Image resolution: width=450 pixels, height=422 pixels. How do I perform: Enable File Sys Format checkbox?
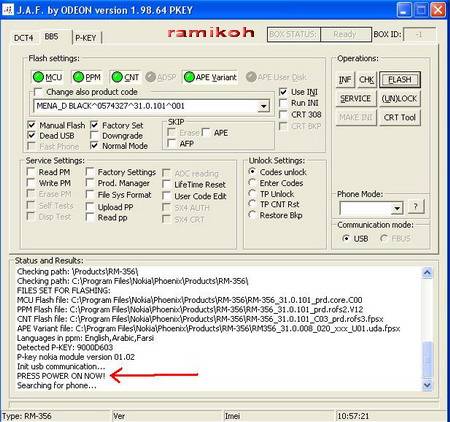pyautogui.click(x=89, y=194)
